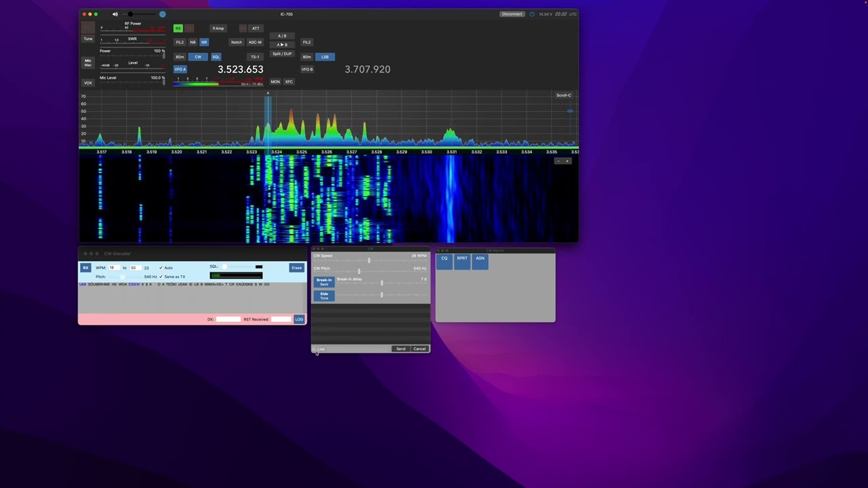This screenshot has width=868, height=488.
Task: Select VFO B
Action: point(307,69)
